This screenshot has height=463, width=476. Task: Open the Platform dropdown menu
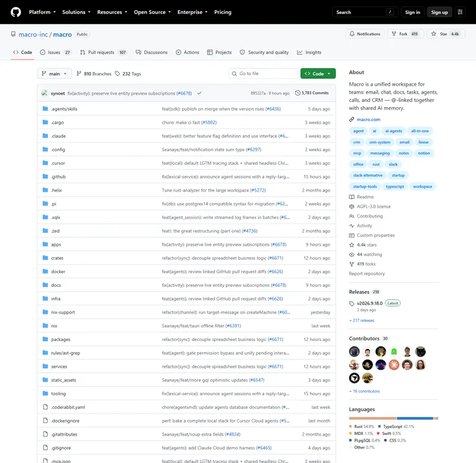coord(42,12)
